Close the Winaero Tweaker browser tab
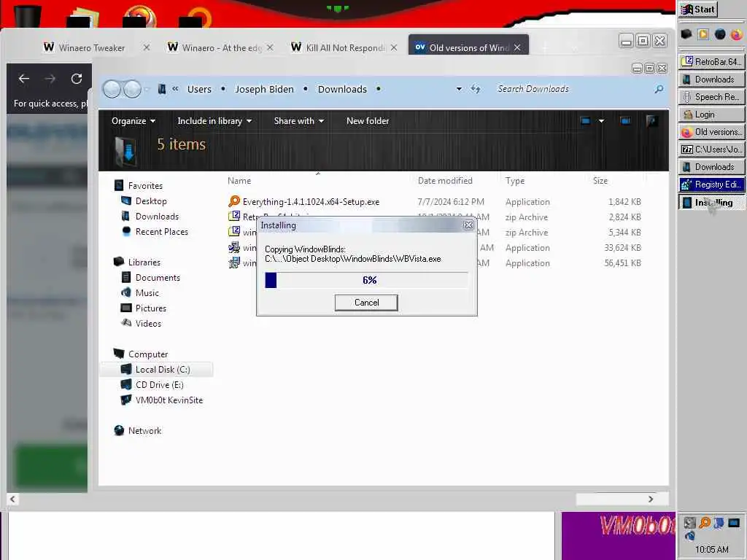This screenshot has height=560, width=747. pyautogui.click(x=147, y=47)
